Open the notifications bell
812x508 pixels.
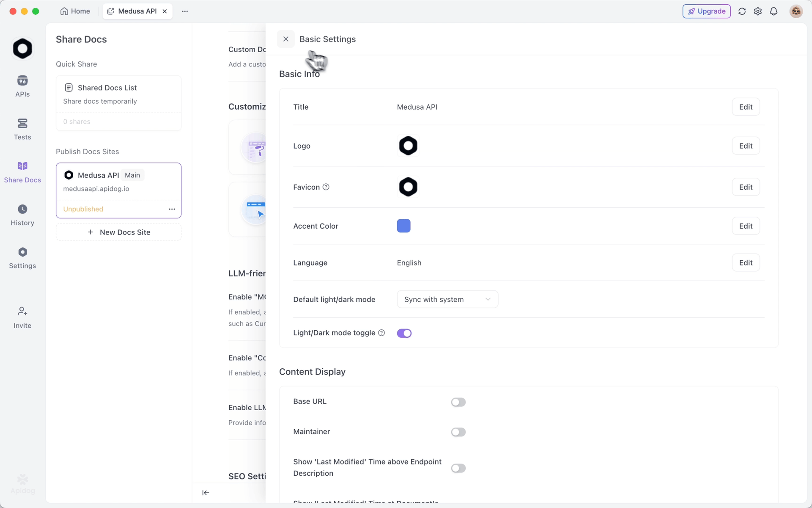(x=774, y=11)
